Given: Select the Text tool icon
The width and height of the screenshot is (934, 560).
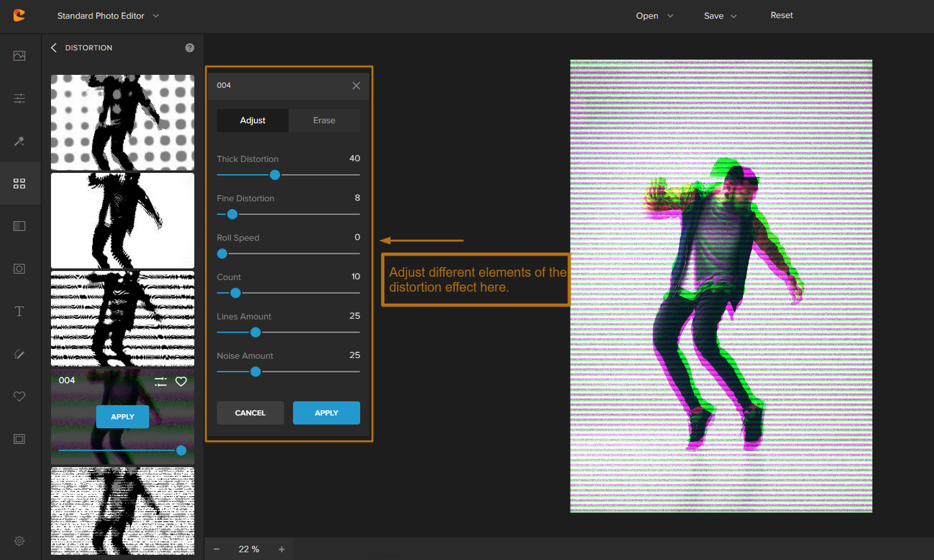Looking at the screenshot, I should (x=19, y=312).
